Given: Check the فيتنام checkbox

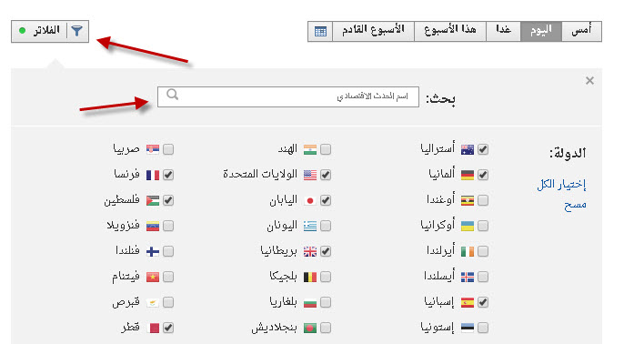Looking at the screenshot, I should 168,277.
